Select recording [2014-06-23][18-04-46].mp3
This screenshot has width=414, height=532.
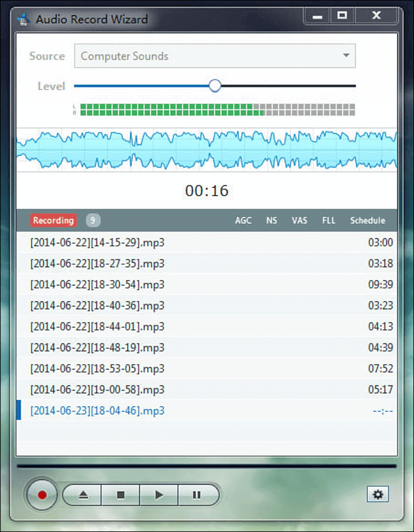coord(98,411)
